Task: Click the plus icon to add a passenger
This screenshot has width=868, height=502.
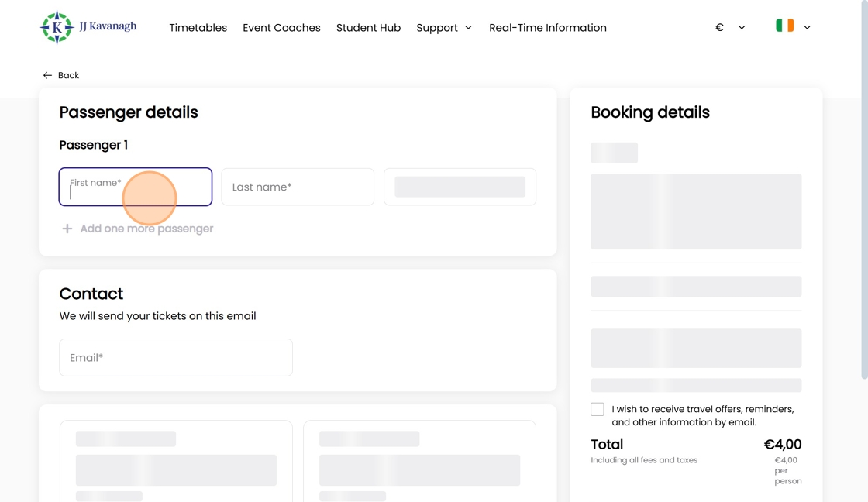Action: point(67,229)
